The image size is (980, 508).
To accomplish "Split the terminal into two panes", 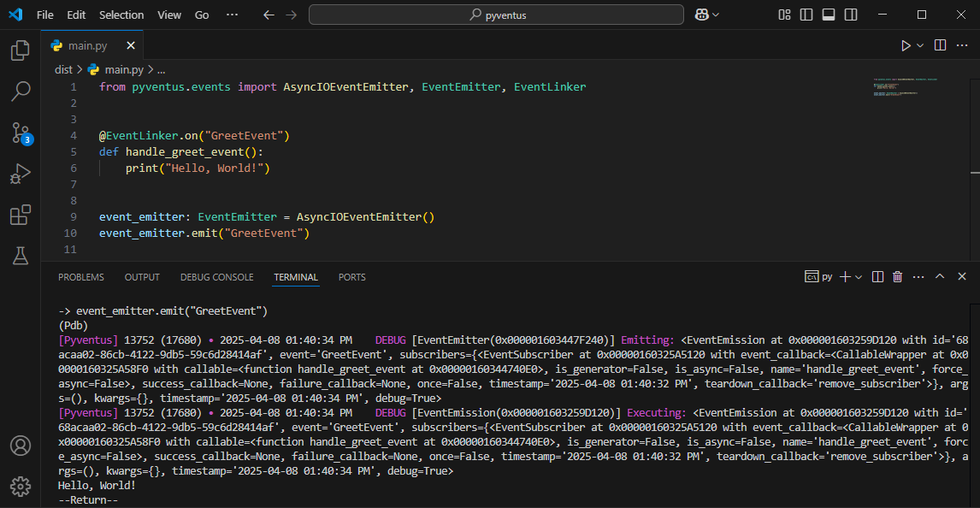I will click(x=876, y=276).
